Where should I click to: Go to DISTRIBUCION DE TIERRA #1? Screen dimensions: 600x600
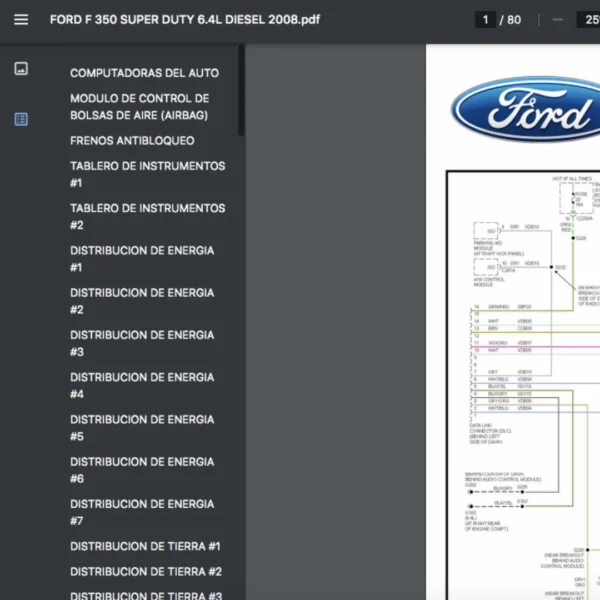(145, 547)
